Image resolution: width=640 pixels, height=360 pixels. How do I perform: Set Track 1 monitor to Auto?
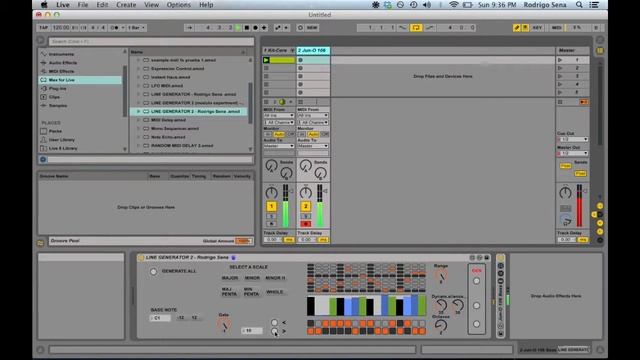tap(279, 134)
